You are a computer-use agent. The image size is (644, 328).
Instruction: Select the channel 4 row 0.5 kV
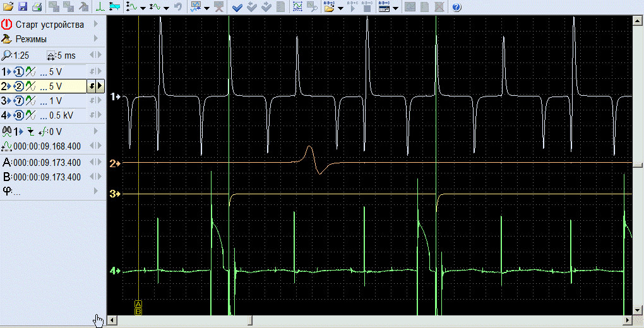(44, 115)
